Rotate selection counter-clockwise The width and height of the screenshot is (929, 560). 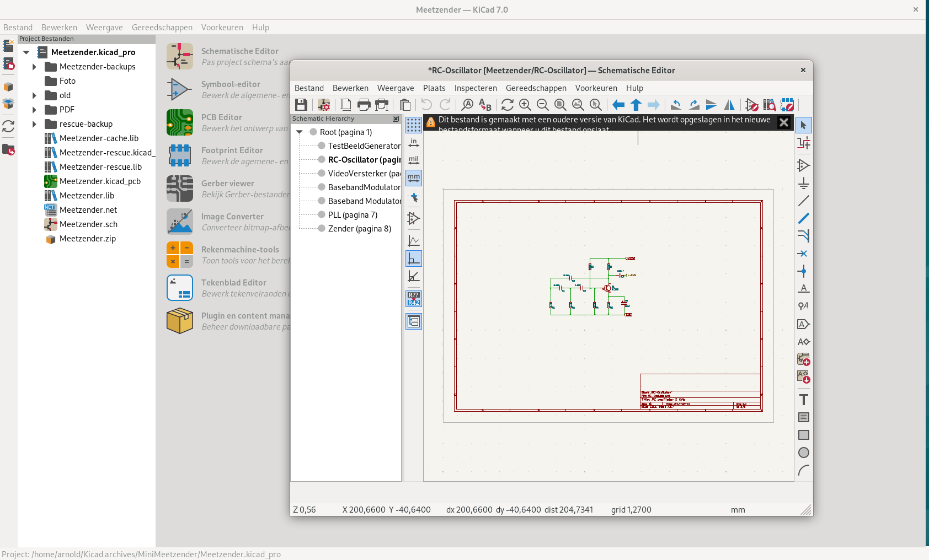676,105
